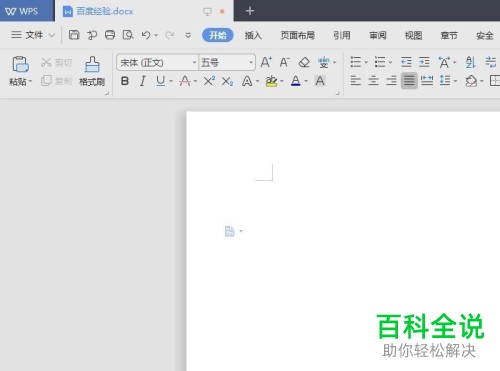500x371 pixels.
Task: Set Align Right paragraph alignment
Action: pos(391,80)
